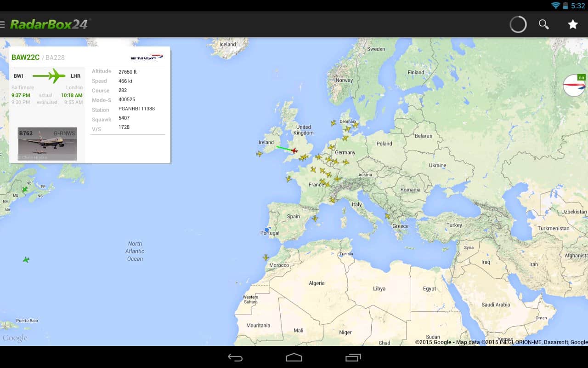Tap the search magnifier icon
Screen dimensions: 588x368
pos(543,24)
